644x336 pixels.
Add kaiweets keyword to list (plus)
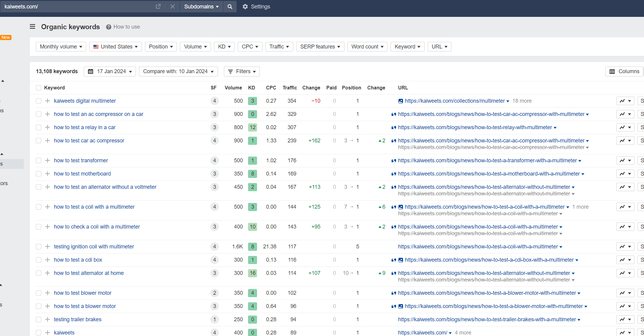[48, 333]
